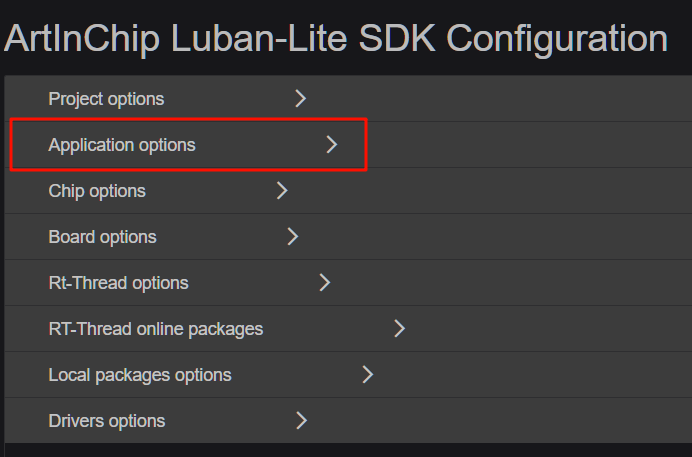This screenshot has height=457, width=692.
Task: Expand RT-Thread online packages with its chevron
Action: pyautogui.click(x=400, y=329)
